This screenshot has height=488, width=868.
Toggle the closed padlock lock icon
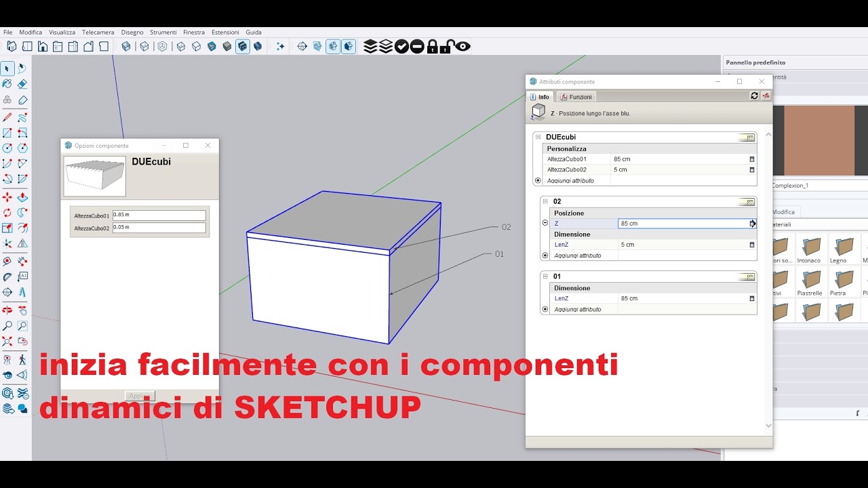(x=433, y=46)
